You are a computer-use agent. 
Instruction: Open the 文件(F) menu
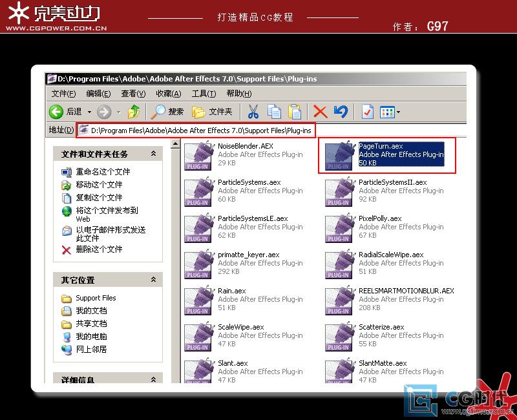pos(63,94)
